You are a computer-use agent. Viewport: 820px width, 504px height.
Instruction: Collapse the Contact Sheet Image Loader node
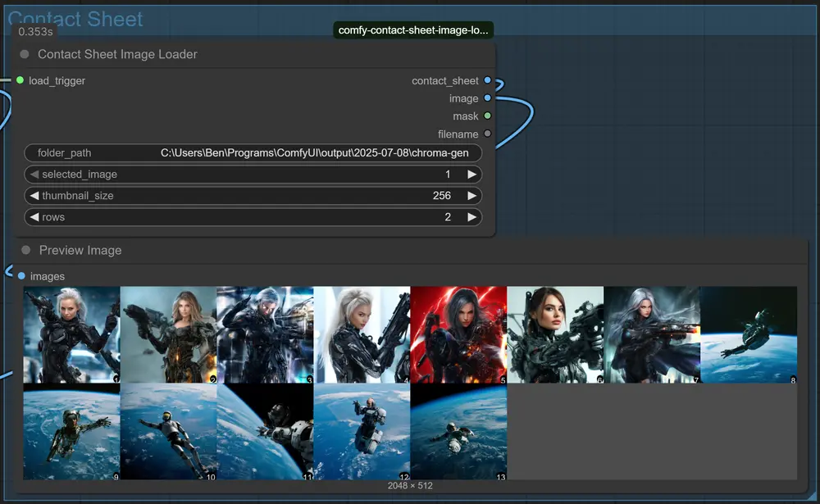click(x=25, y=54)
